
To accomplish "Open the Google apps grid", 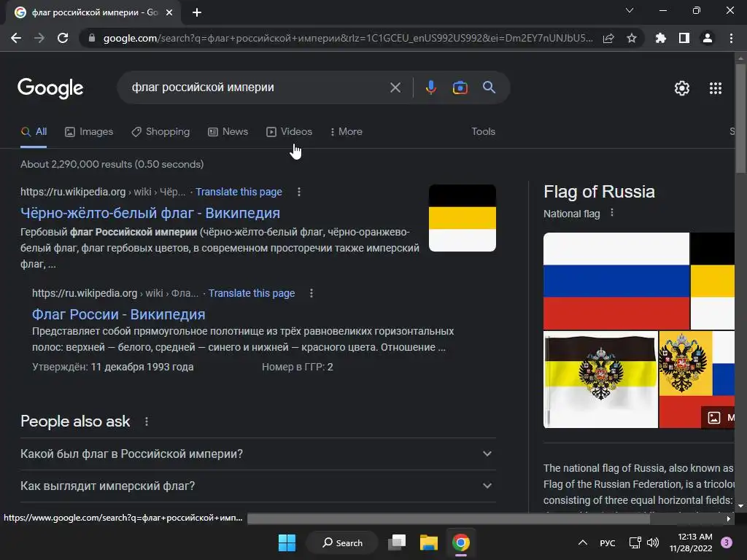I will (x=716, y=88).
